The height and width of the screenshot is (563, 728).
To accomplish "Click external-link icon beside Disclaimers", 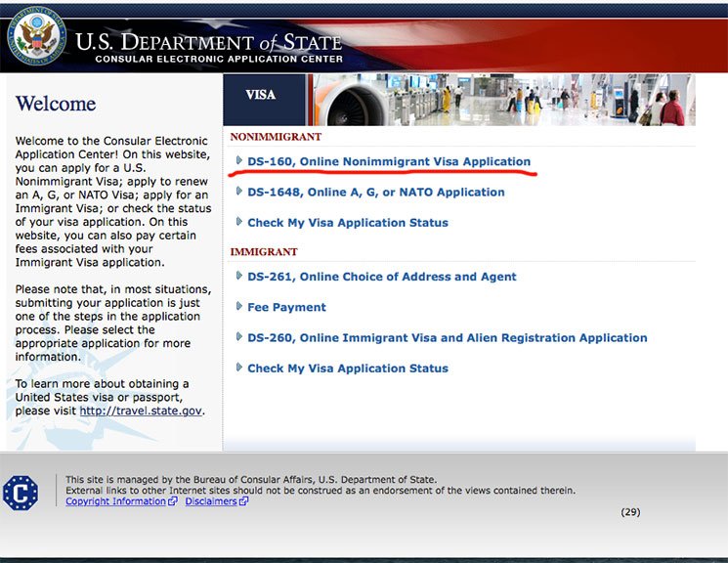I will pyautogui.click(x=243, y=501).
